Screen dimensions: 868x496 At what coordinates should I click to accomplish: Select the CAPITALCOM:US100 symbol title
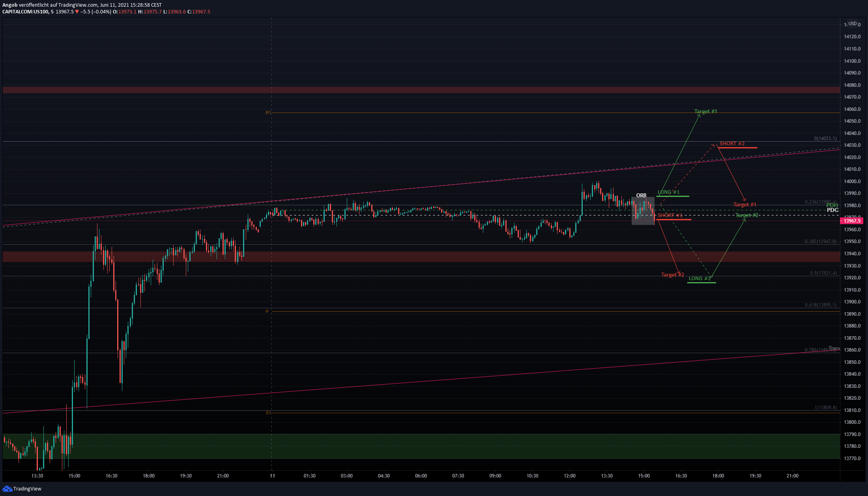(25, 12)
